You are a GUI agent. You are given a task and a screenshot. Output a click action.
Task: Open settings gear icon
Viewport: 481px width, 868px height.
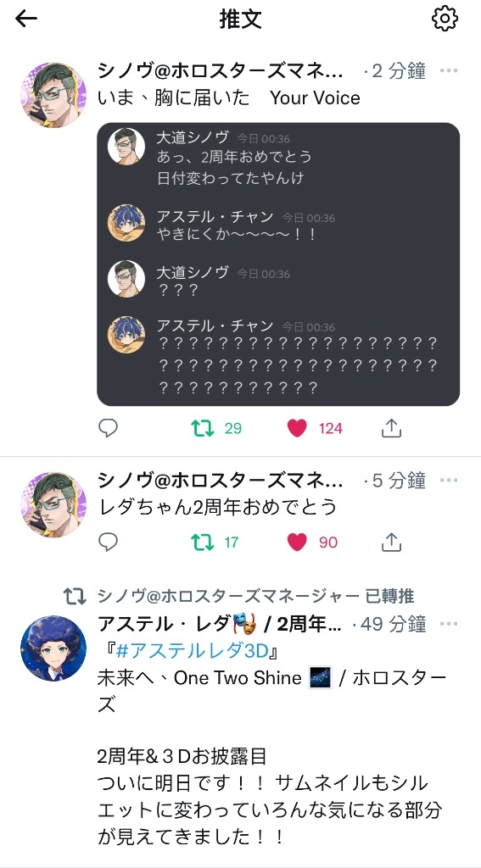point(445,19)
